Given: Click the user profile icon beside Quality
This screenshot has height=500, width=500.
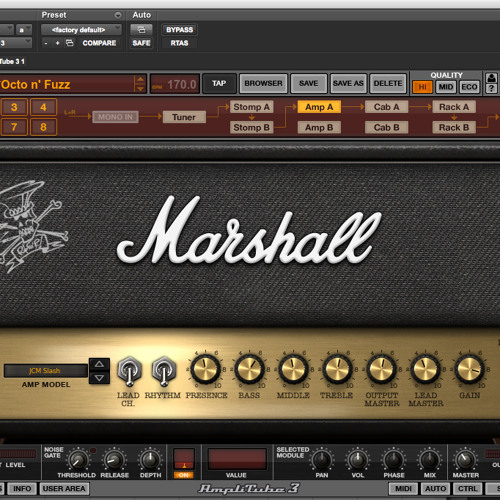Looking at the screenshot, I should coord(491,78).
